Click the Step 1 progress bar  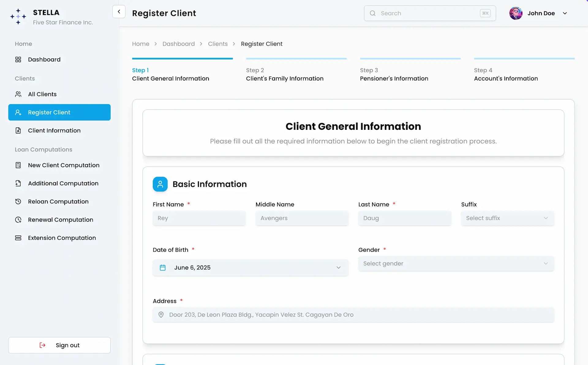[x=183, y=58]
